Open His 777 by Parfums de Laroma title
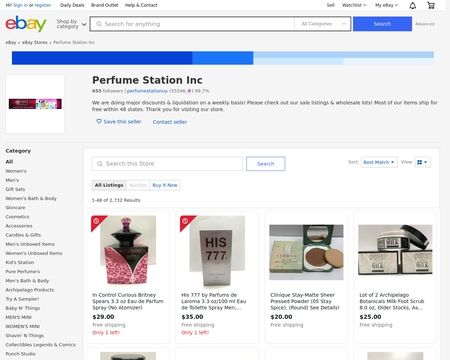The image size is (450, 360). 214,301
